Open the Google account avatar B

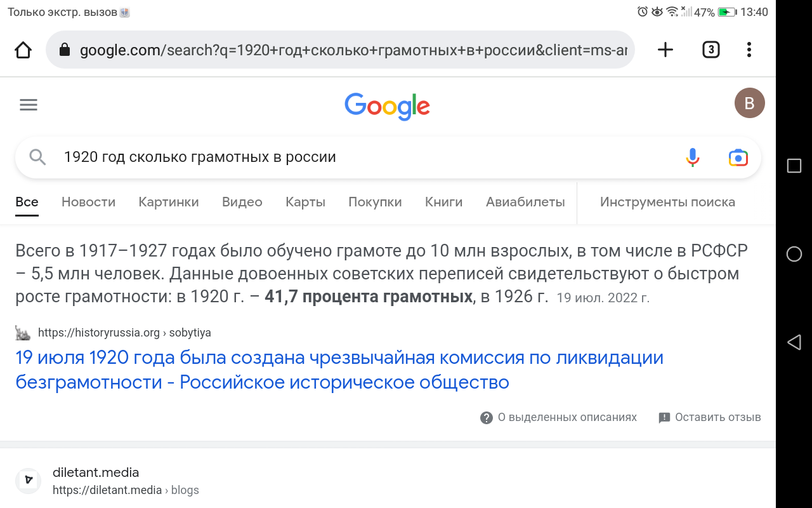pyautogui.click(x=749, y=104)
